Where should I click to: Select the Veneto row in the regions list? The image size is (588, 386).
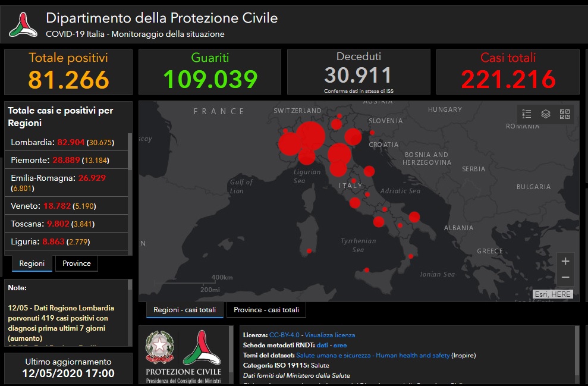[66, 206]
